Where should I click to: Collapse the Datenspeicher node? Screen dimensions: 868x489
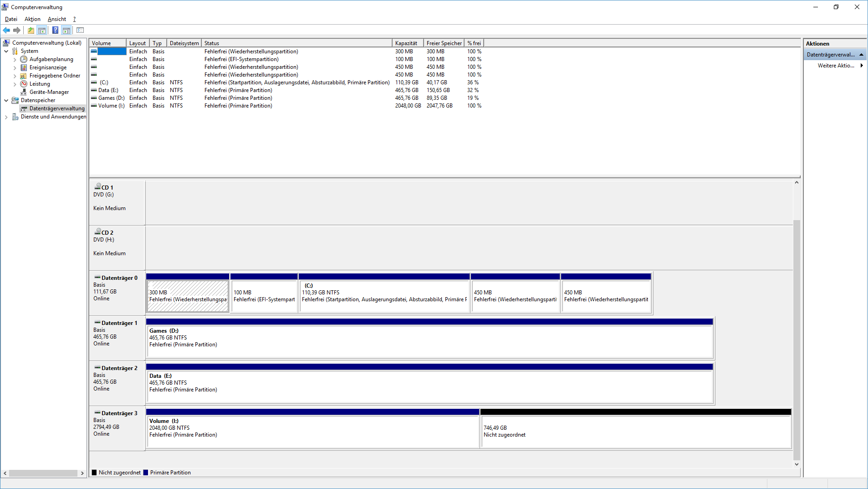[x=6, y=100]
